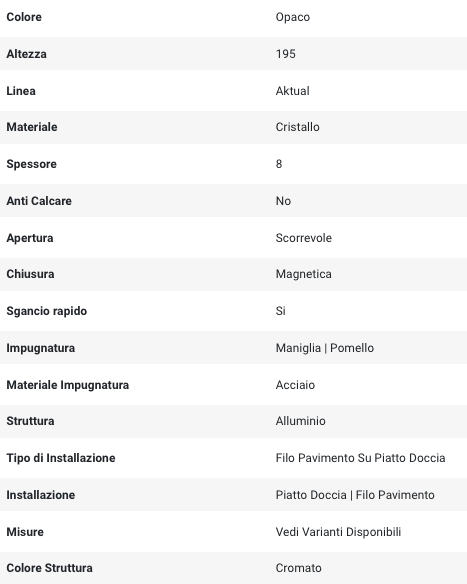Click the Magnetica chiusura value
This screenshot has width=467, height=584.
point(304,274)
